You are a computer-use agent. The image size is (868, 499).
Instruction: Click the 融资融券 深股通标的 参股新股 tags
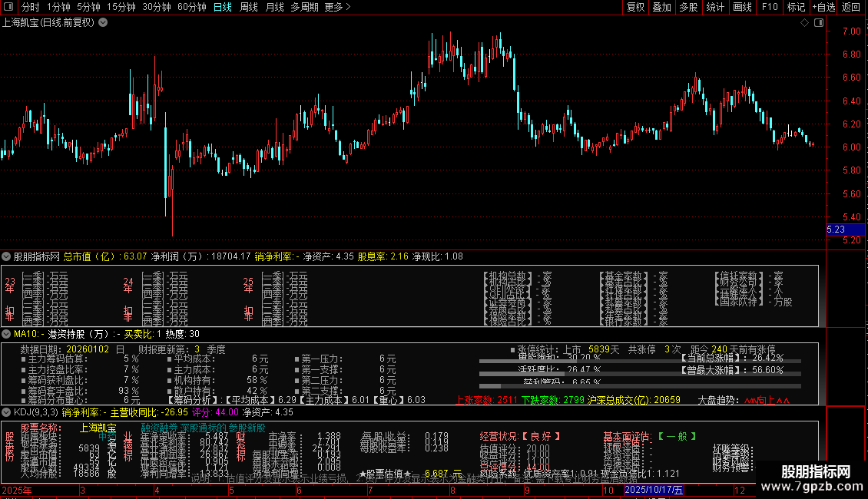(203, 428)
